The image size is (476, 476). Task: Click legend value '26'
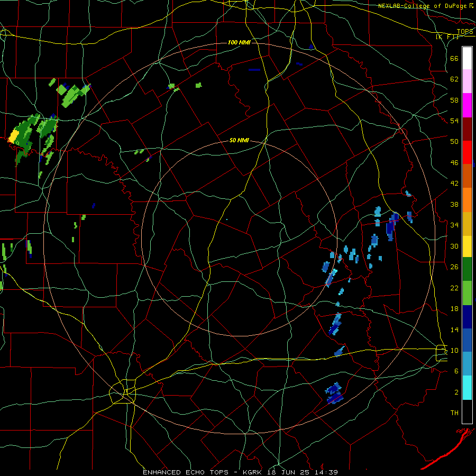tap(454, 267)
